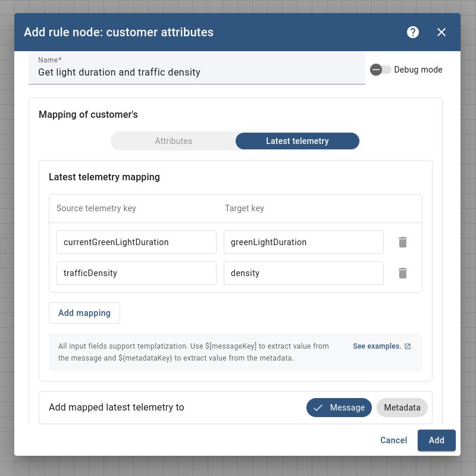Screen dimensions: 476x476
Task: Delete the trafficDensity mapping row
Action: [403, 273]
